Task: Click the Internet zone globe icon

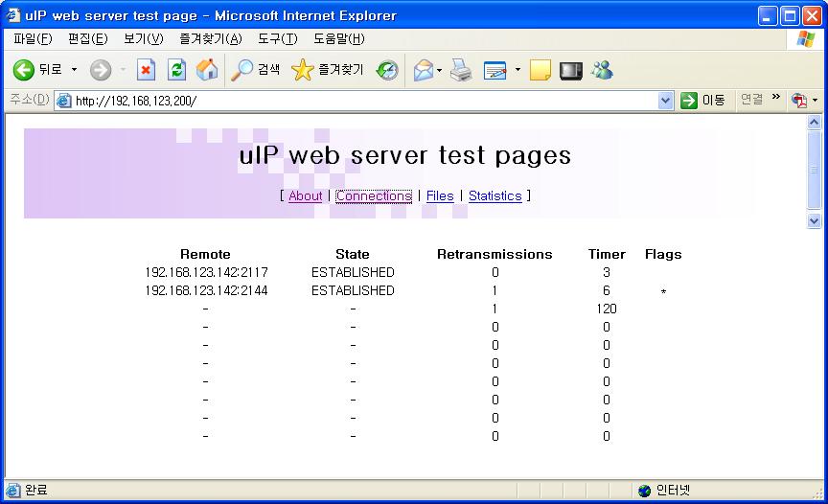Action: 644,491
